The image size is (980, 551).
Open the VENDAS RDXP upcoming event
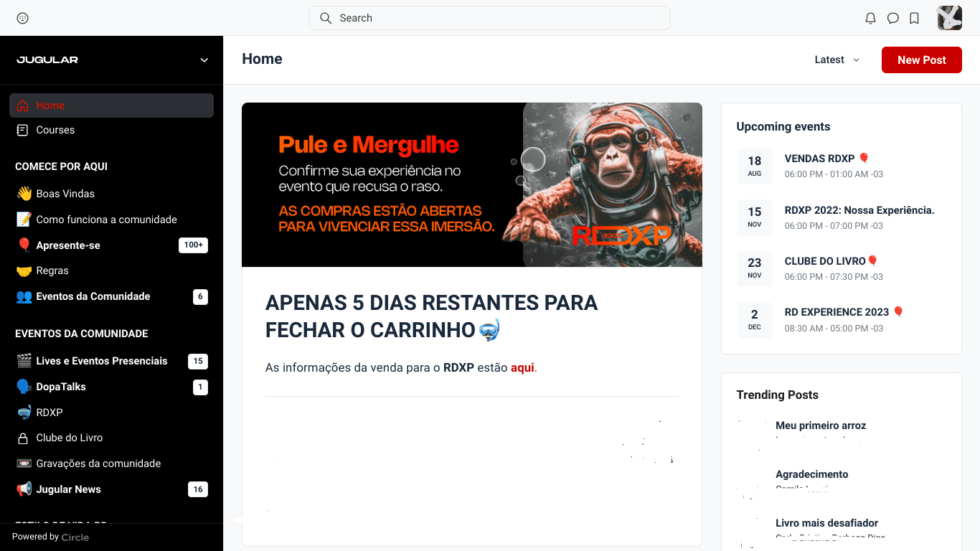[819, 159]
